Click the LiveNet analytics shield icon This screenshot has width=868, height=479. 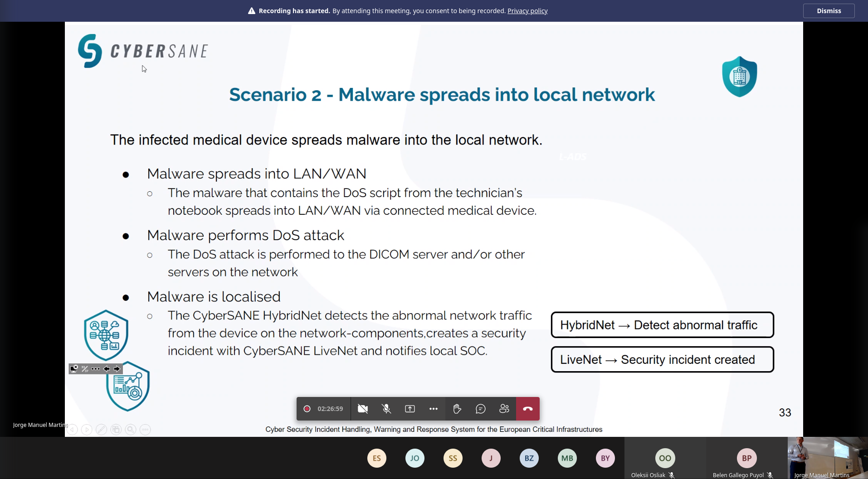point(128,387)
